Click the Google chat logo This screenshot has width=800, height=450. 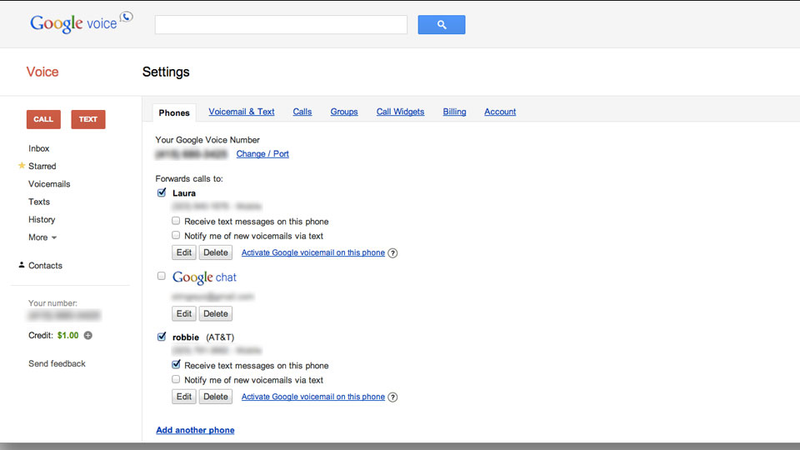tap(204, 278)
